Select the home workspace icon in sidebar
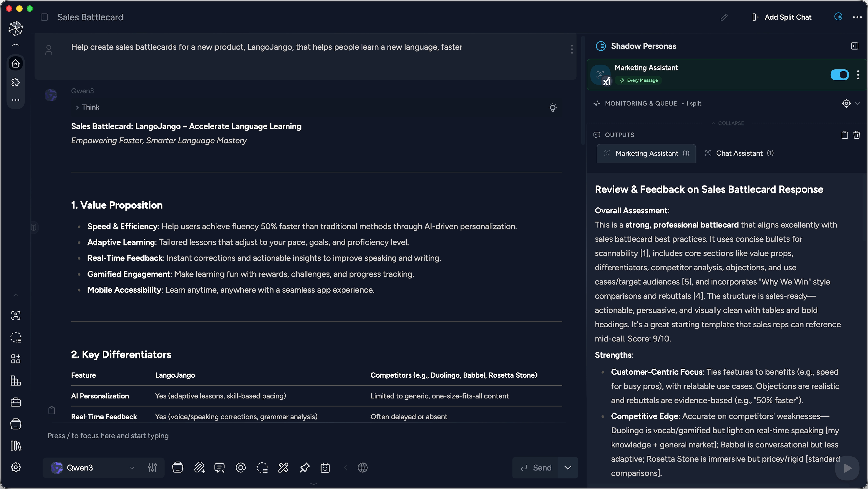This screenshot has height=489, width=868. [x=16, y=63]
